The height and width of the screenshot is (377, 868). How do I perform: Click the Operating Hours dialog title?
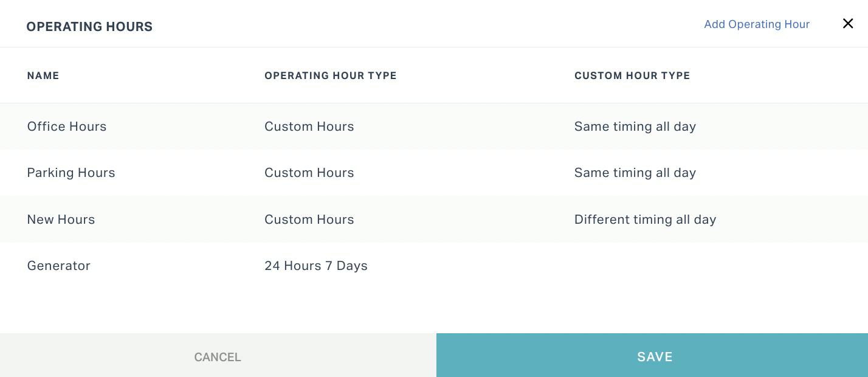89,27
